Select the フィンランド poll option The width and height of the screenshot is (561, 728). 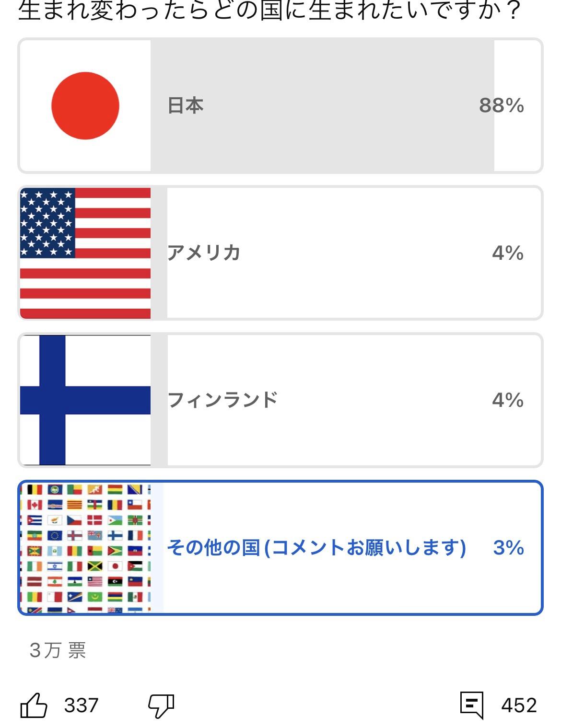click(222, 400)
